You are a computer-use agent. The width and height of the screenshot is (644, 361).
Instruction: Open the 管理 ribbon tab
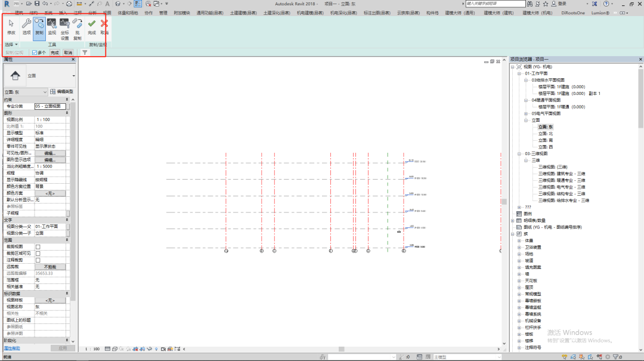pyautogui.click(x=163, y=13)
